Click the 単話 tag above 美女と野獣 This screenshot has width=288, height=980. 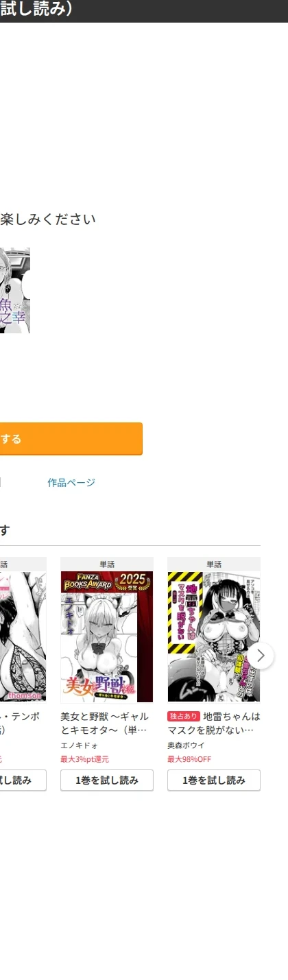107,564
